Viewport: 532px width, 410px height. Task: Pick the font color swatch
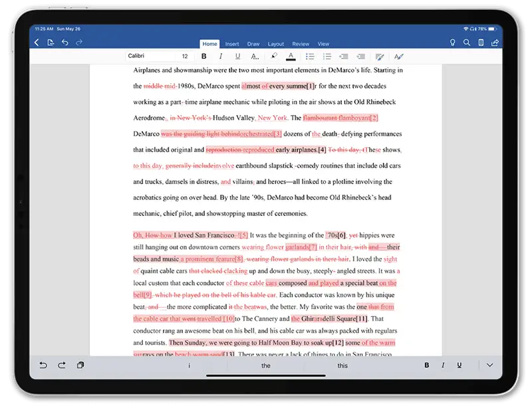pos(291,56)
